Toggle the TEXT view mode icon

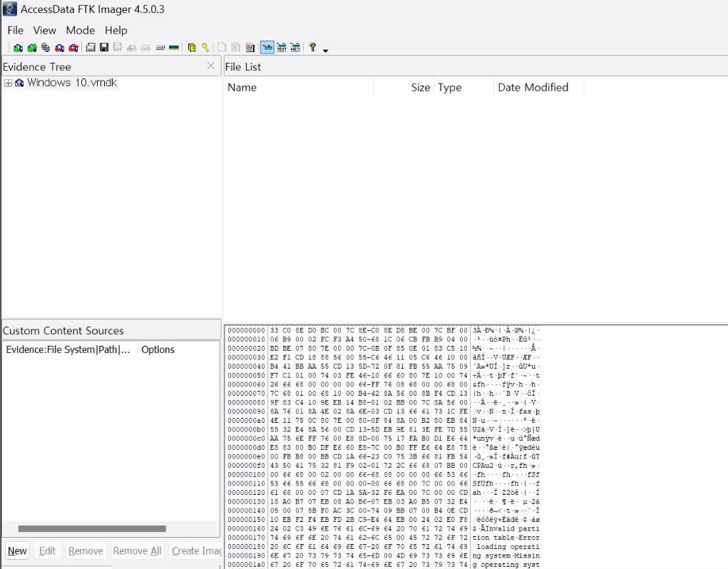[282, 47]
